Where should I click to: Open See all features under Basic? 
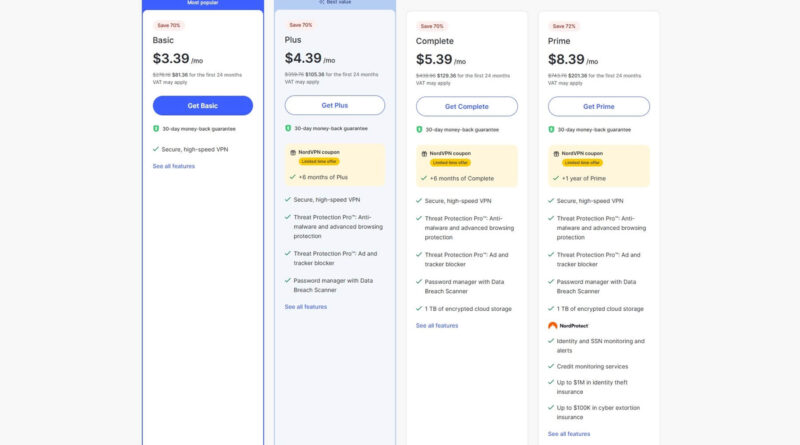click(173, 166)
